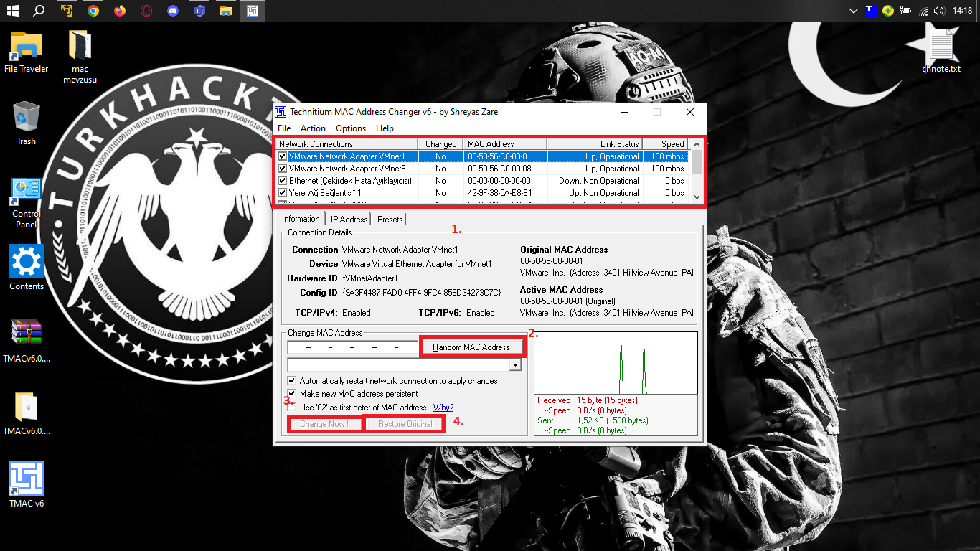Toggle Make new MAC address persistent

[291, 394]
